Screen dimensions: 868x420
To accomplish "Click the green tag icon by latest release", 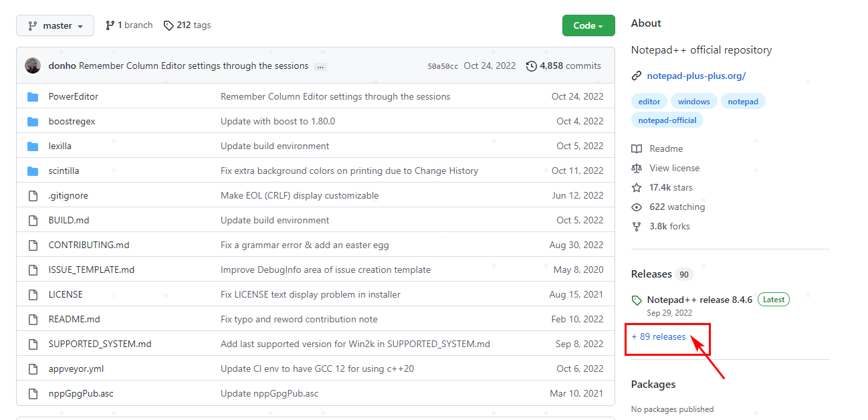I will click(637, 300).
